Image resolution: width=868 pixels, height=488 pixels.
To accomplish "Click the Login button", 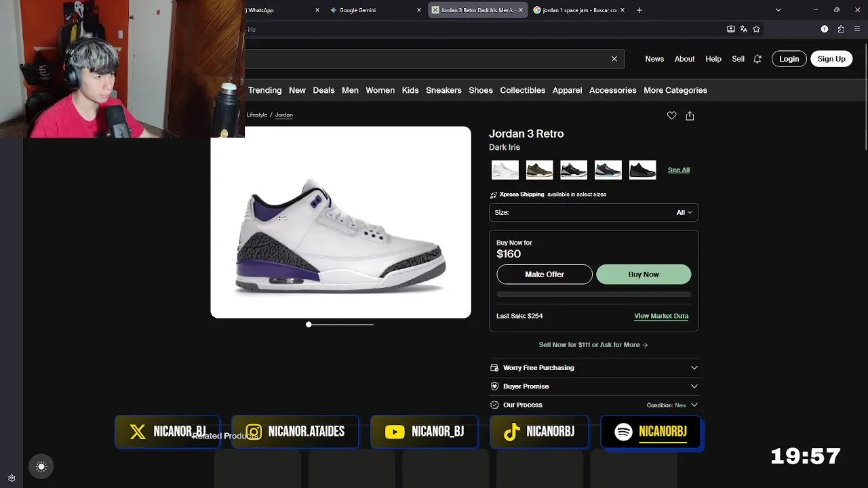I will [x=789, y=59].
